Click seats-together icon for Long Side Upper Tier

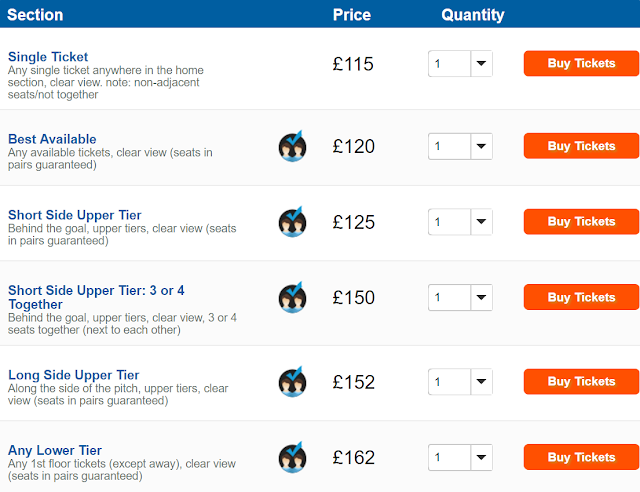pyautogui.click(x=292, y=381)
